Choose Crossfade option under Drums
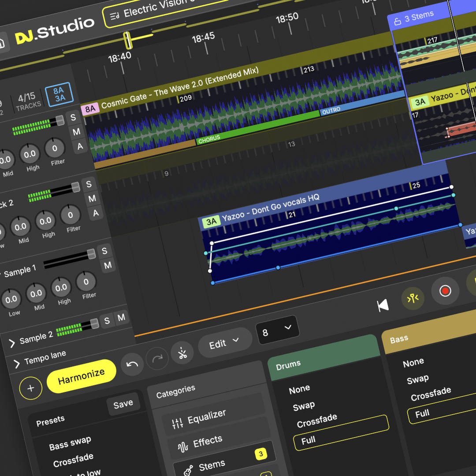The width and height of the screenshot is (476, 476). tap(316, 420)
